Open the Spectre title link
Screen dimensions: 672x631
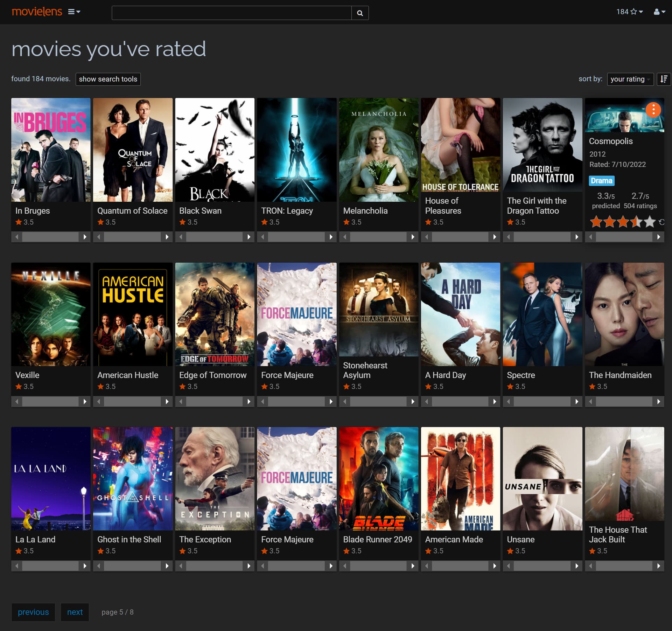coord(521,375)
